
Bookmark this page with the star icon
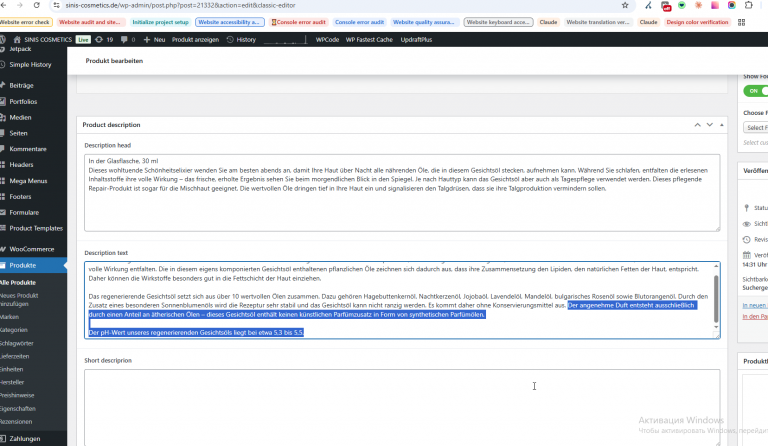point(625,5)
